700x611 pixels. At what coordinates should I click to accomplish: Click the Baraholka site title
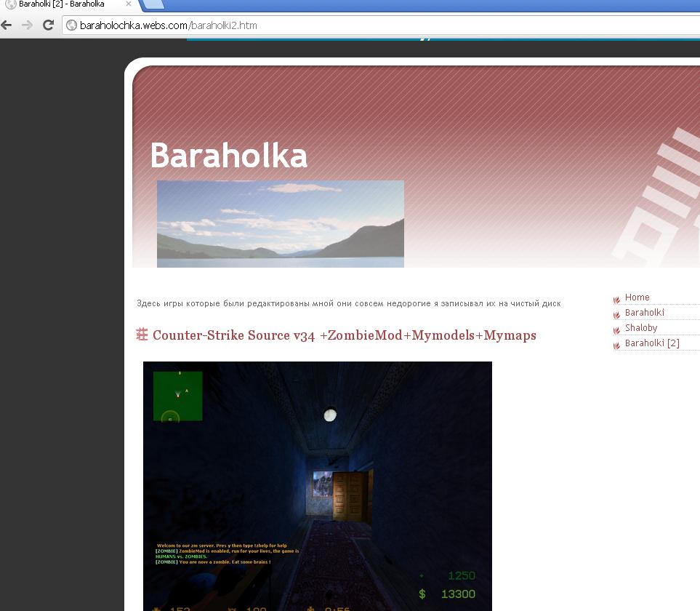point(229,155)
